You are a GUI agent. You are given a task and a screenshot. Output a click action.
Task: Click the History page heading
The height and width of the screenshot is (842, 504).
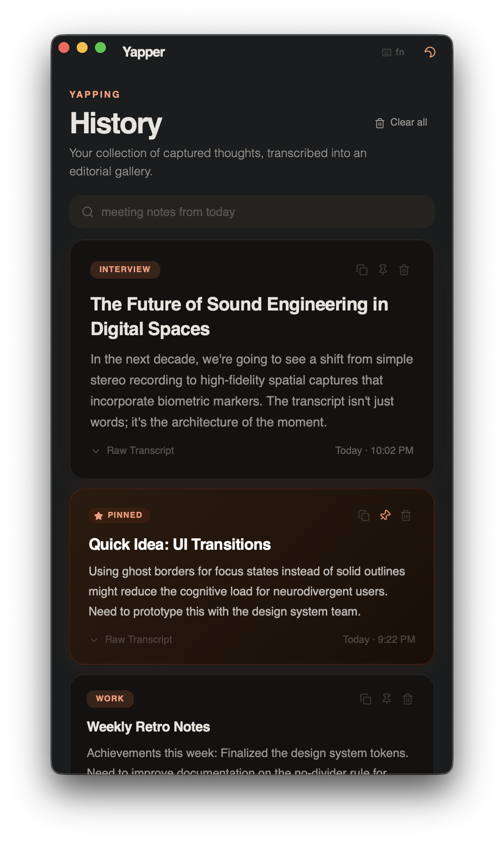click(x=116, y=124)
